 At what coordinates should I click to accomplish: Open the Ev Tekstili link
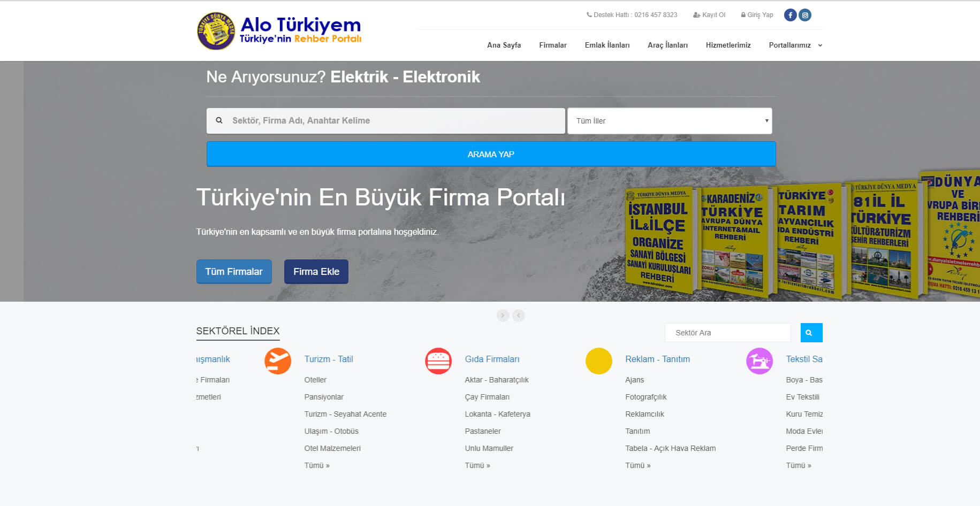point(802,397)
